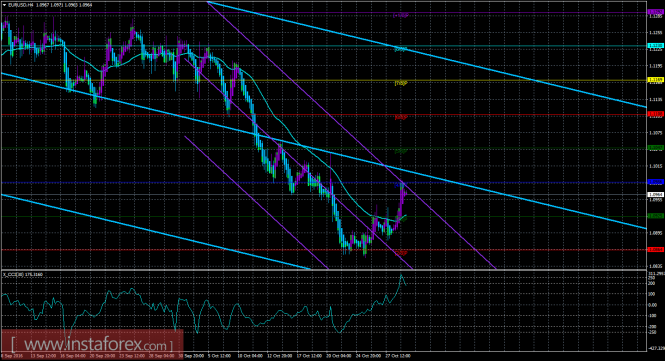Select the CCI indicator peak near 311

tap(401, 276)
